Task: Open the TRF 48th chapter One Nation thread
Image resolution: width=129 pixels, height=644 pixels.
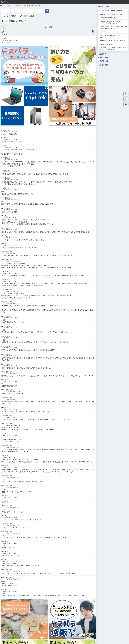Action: pos(113,27)
